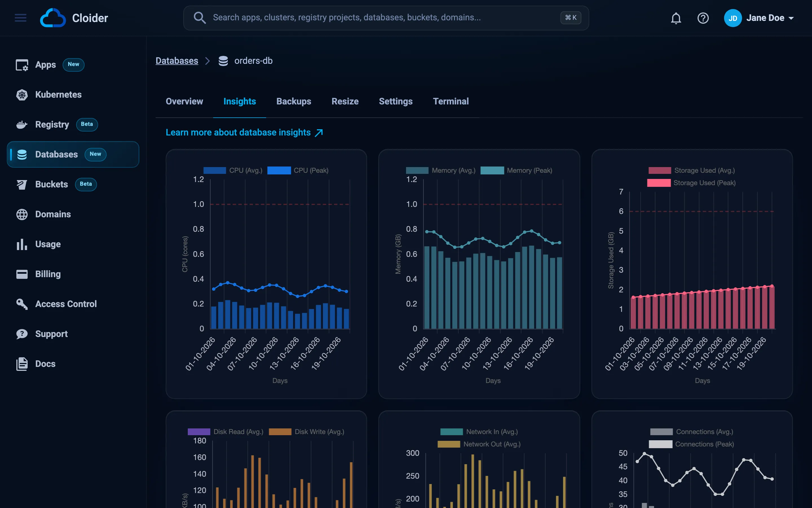Click the search magnifier icon
Screen dimensions: 812x508
(x=200, y=18)
